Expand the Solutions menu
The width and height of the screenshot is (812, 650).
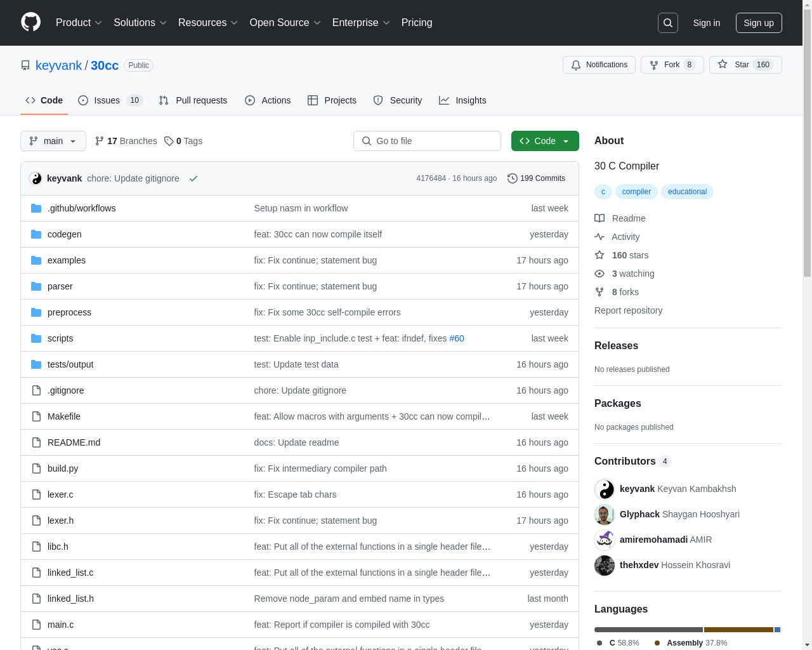(140, 23)
